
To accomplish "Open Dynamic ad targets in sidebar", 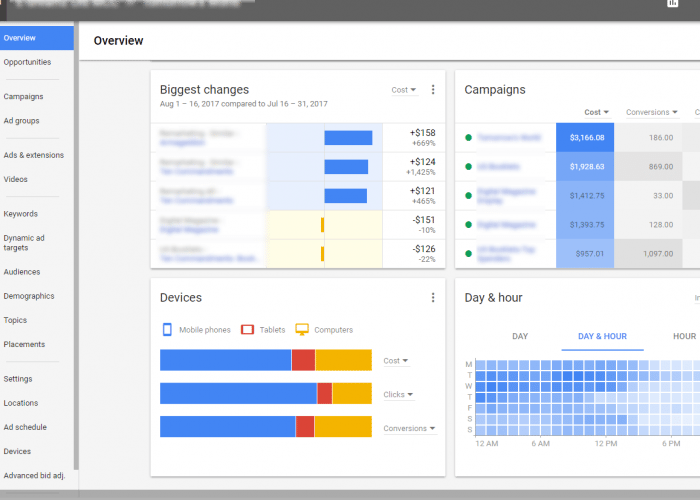I will (x=24, y=243).
